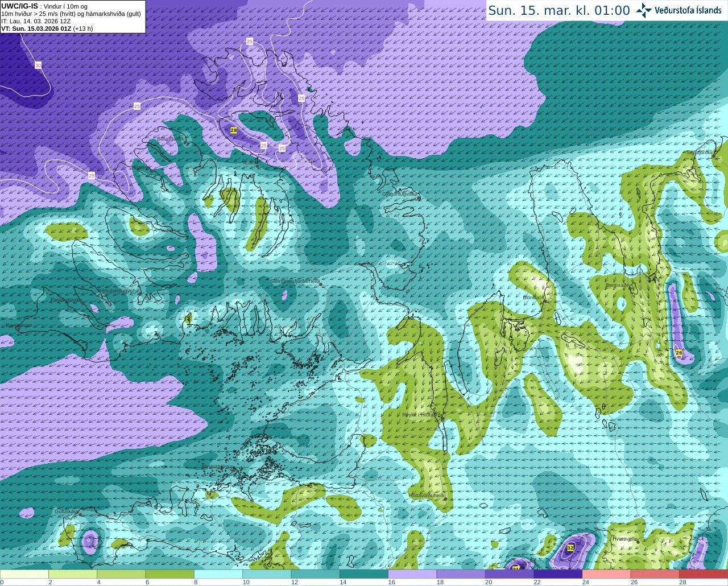Click the yellow 28 peak gust marker
Screen dimensions: 728x586
234,130
